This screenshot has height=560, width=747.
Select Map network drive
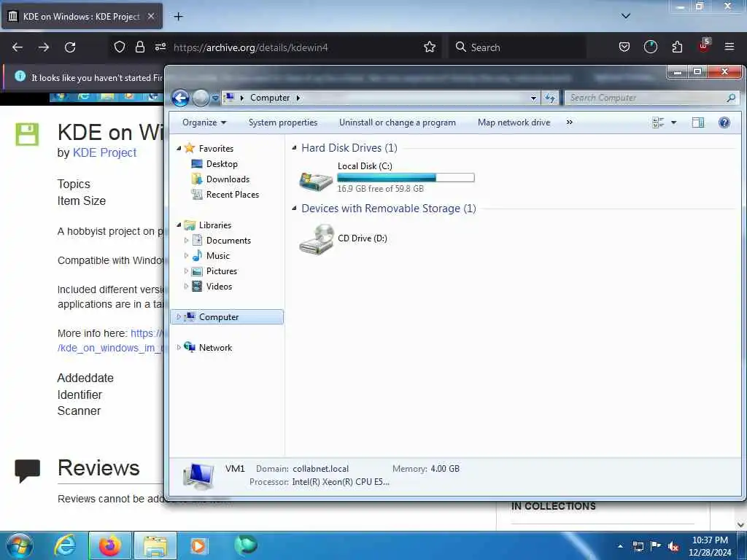click(514, 122)
